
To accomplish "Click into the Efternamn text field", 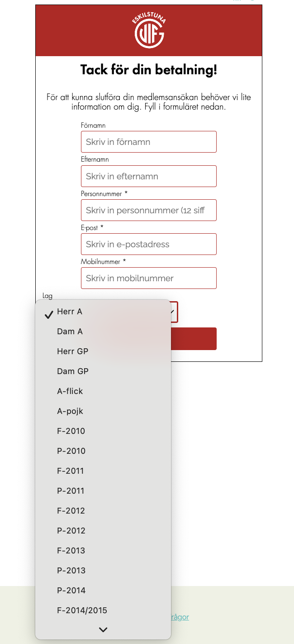I will pyautogui.click(x=149, y=176).
